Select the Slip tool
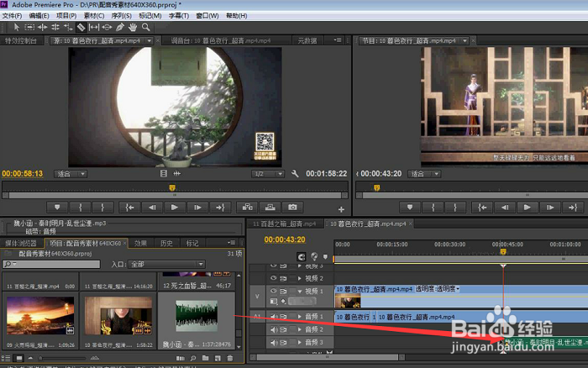 (94, 27)
